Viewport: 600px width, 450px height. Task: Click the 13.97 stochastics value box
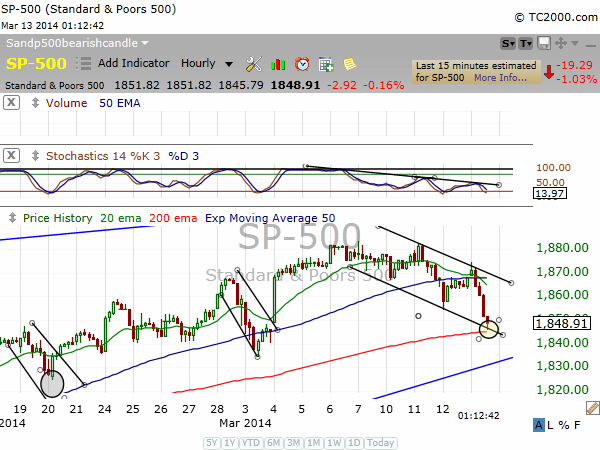(550, 193)
